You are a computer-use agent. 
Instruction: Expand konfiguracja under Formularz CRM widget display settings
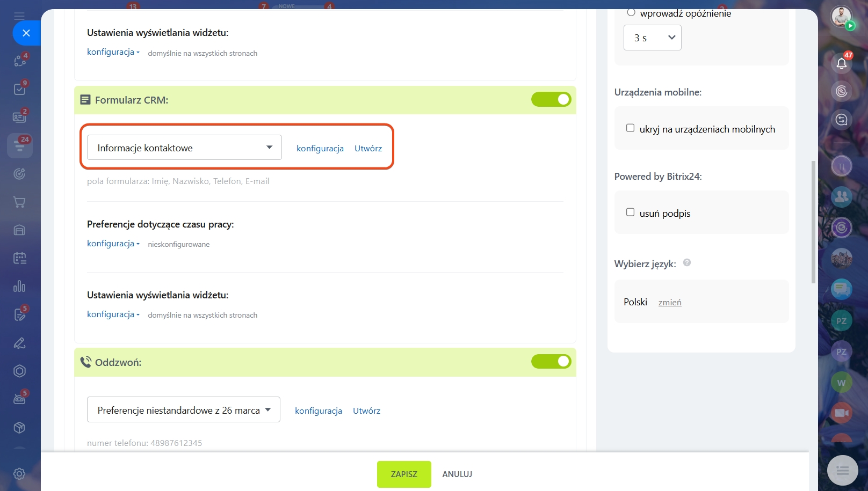point(113,314)
